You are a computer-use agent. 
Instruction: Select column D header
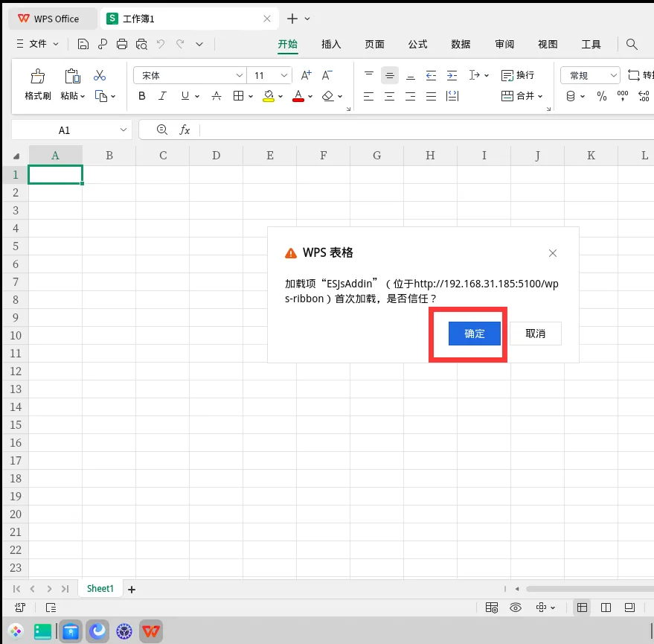tap(216, 156)
